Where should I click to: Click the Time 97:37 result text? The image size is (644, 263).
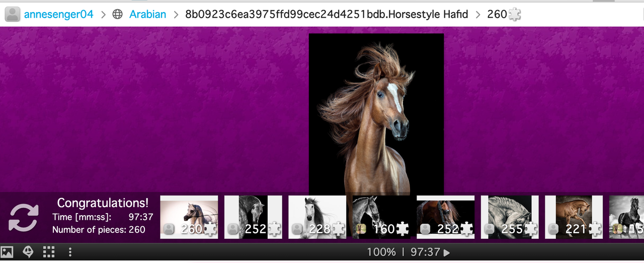(x=103, y=217)
